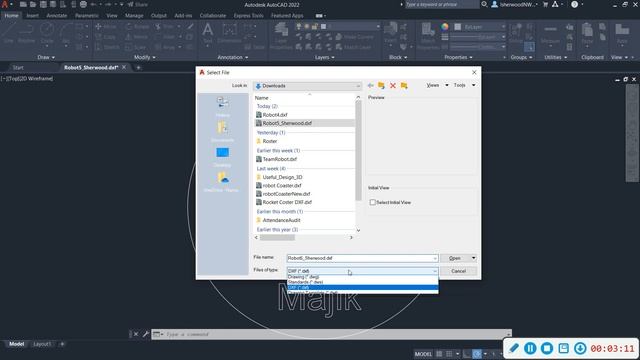This screenshot has height=360, width=640.
Task: Expand the Modify panel flyout
Action: point(144,58)
